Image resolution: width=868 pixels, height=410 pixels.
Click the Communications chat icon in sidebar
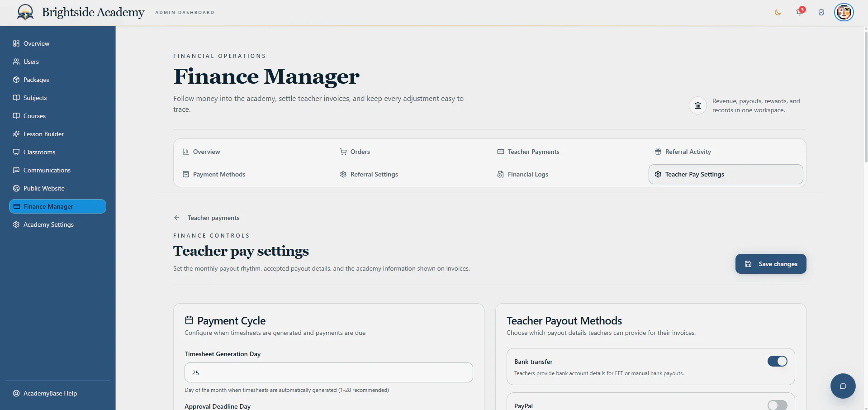click(16, 170)
